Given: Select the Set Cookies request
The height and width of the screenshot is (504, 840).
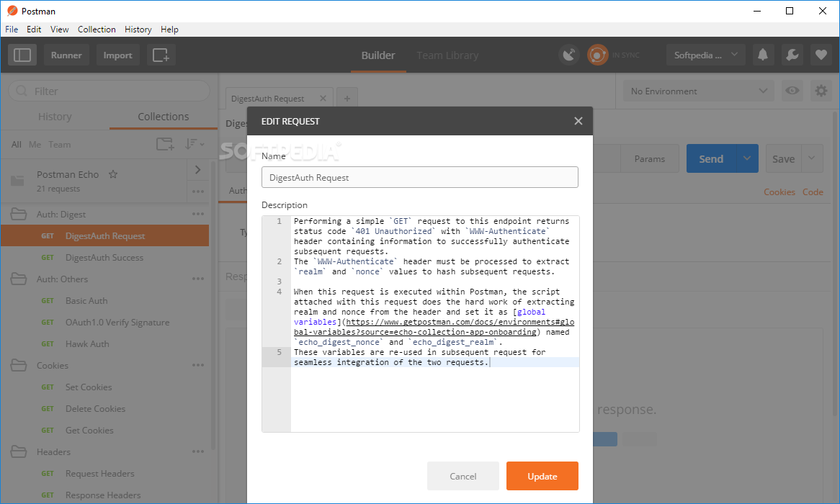Looking at the screenshot, I should pos(105,387).
